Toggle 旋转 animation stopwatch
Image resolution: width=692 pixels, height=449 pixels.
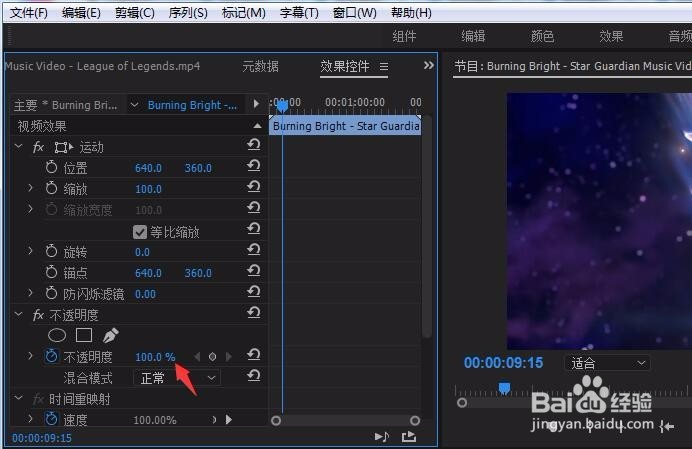tap(52, 251)
